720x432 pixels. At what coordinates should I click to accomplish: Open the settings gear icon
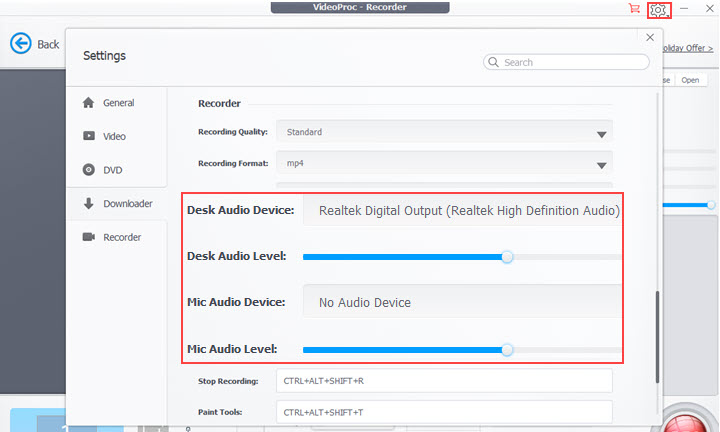[658, 10]
